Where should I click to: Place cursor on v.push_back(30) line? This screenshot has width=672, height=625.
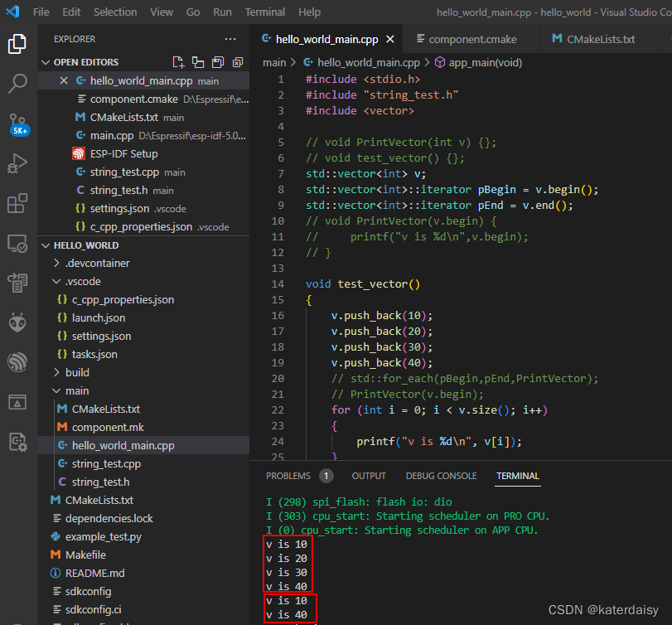coord(382,347)
